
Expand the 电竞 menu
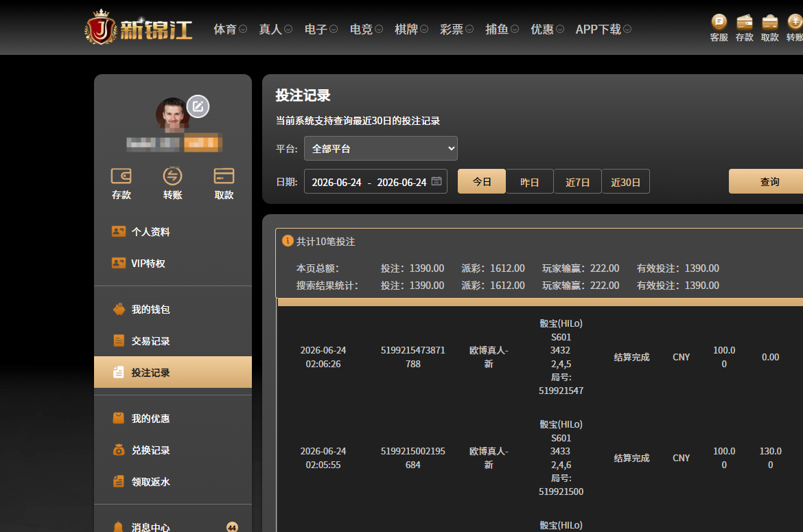coord(366,30)
